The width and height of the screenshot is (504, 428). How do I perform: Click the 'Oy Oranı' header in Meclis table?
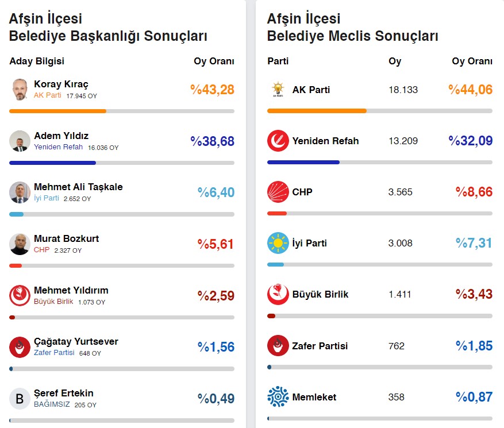click(472, 61)
